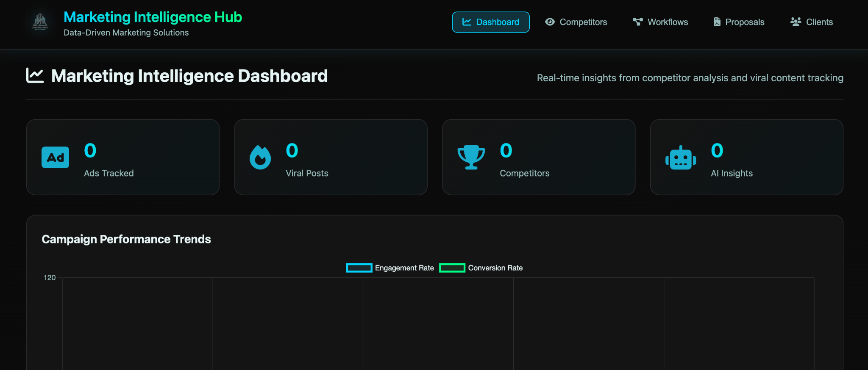Click the blue Engagement Rate color swatch

359,268
